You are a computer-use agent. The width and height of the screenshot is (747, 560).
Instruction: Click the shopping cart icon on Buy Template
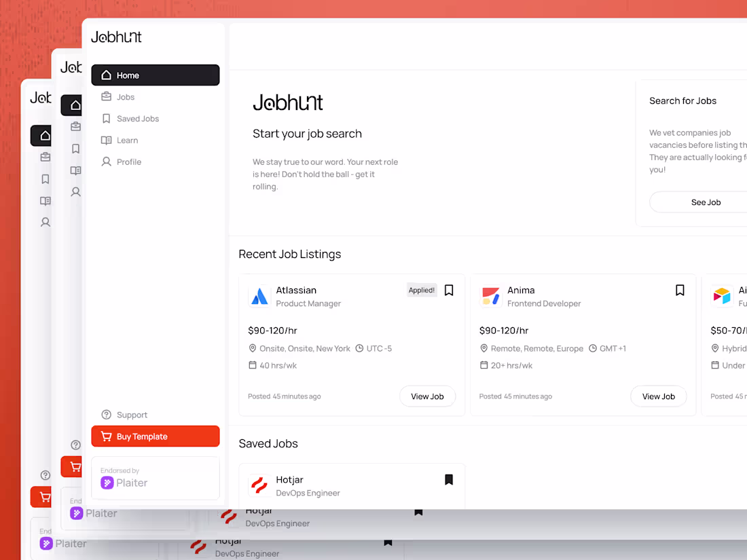pos(106,436)
